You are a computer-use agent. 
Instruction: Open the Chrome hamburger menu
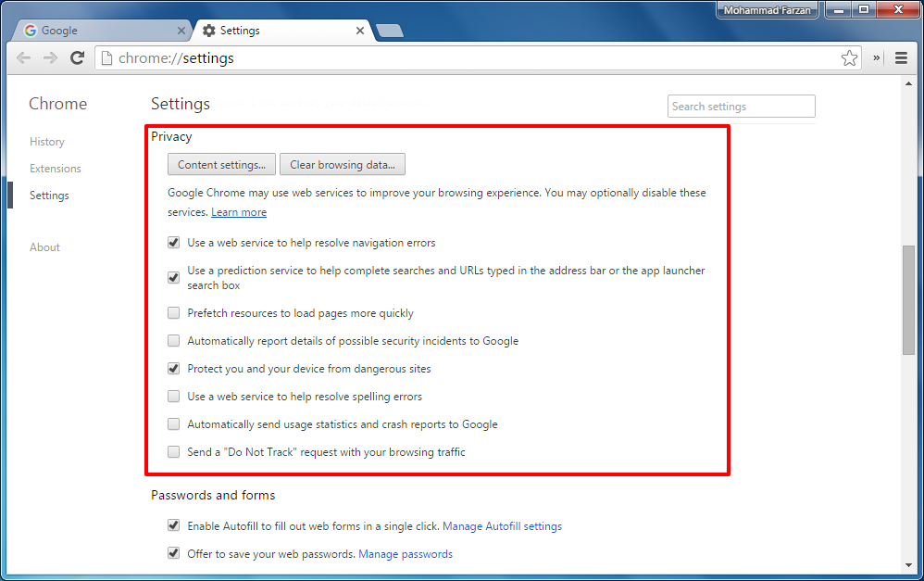(x=901, y=57)
